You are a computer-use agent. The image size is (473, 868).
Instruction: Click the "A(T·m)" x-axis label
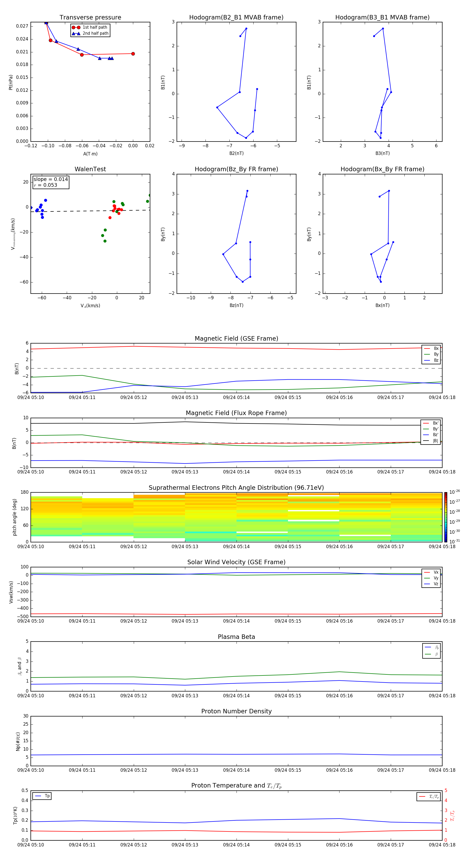coord(90,154)
